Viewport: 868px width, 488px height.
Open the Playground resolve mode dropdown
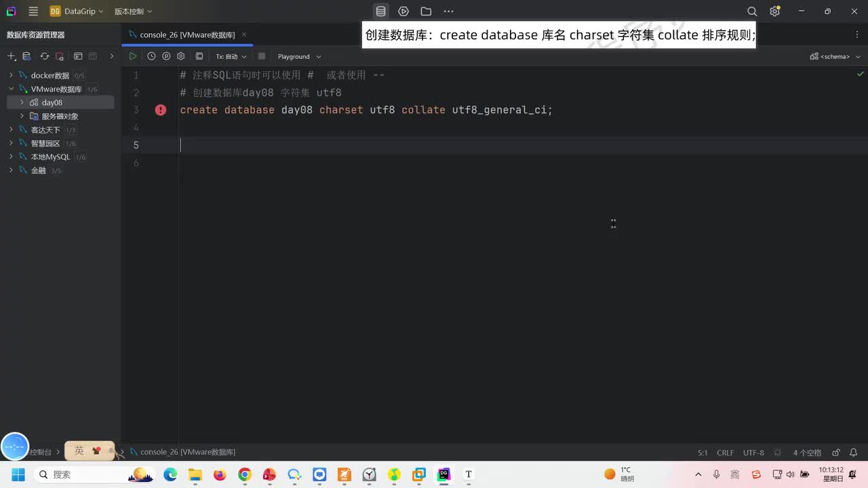pyautogui.click(x=299, y=56)
